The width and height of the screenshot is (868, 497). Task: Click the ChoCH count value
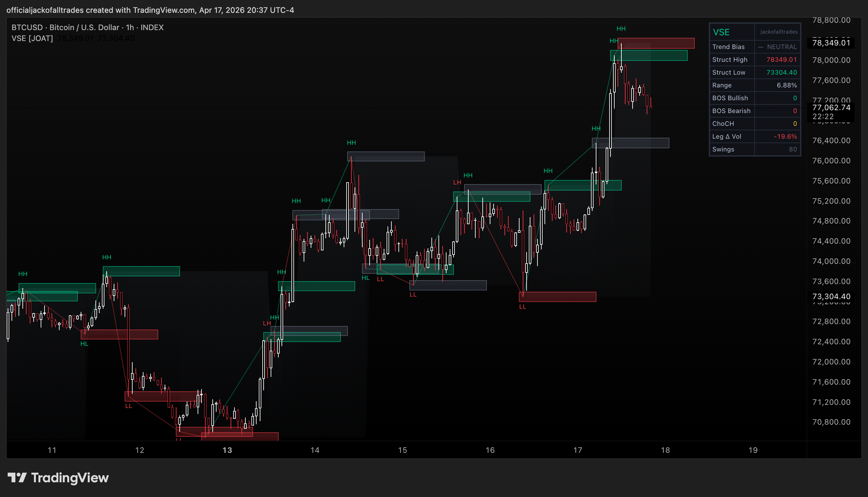(795, 124)
